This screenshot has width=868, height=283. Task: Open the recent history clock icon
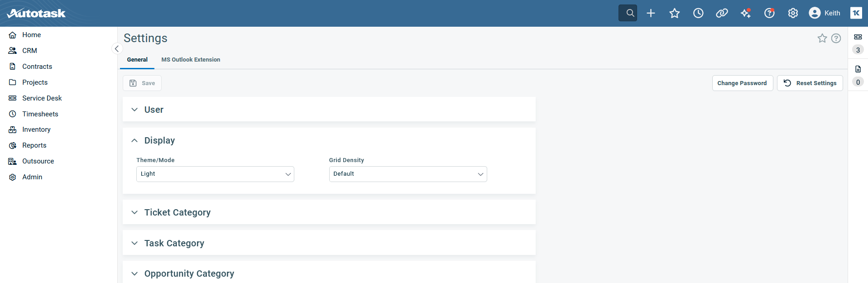(698, 13)
